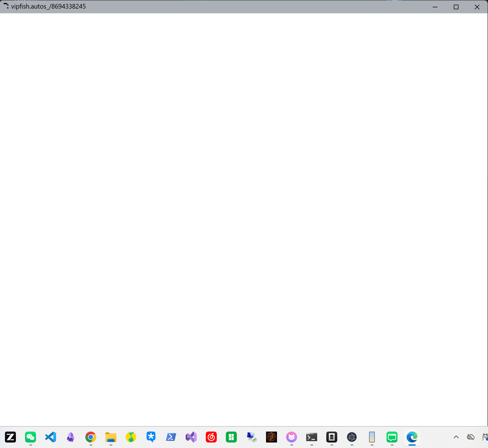Image resolution: width=488 pixels, height=448 pixels.
Task: Minimize the vipfish.autos window
Action: [435, 7]
